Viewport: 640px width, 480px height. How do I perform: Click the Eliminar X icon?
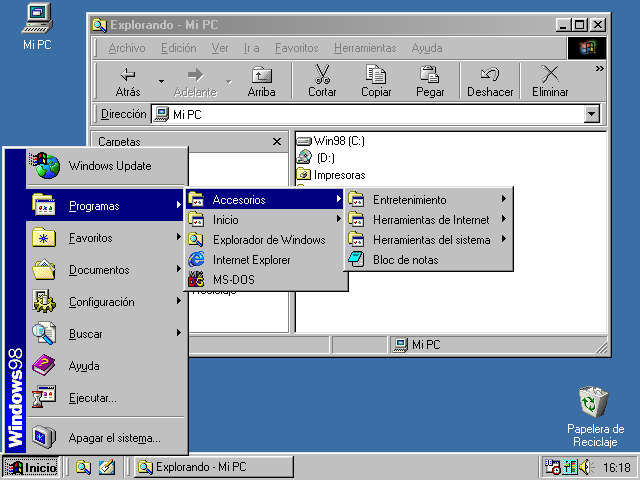[x=550, y=74]
